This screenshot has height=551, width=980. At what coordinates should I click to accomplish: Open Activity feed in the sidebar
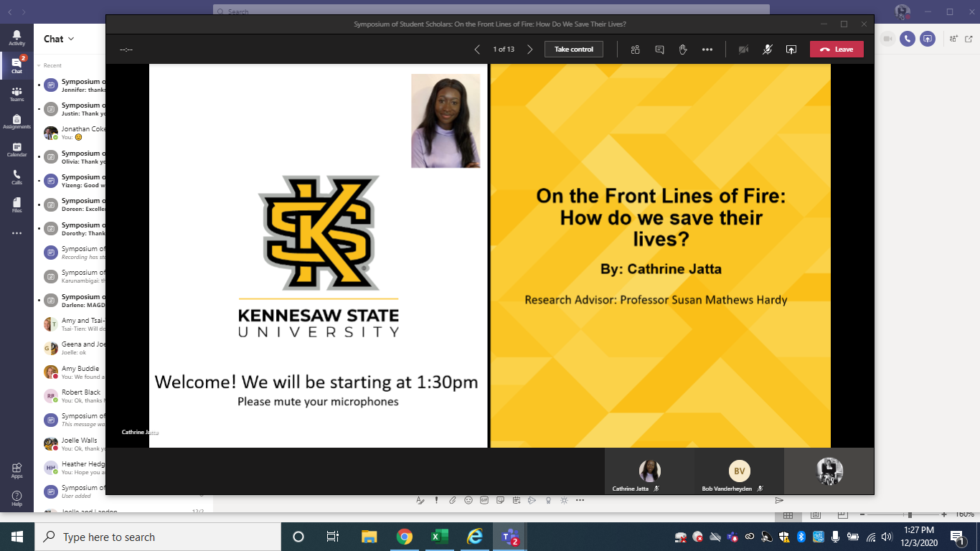point(17,37)
